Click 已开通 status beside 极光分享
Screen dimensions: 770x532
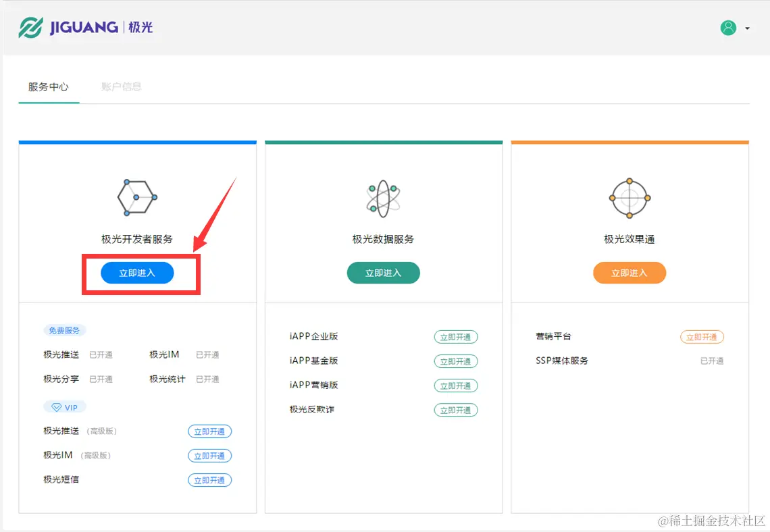click(101, 379)
